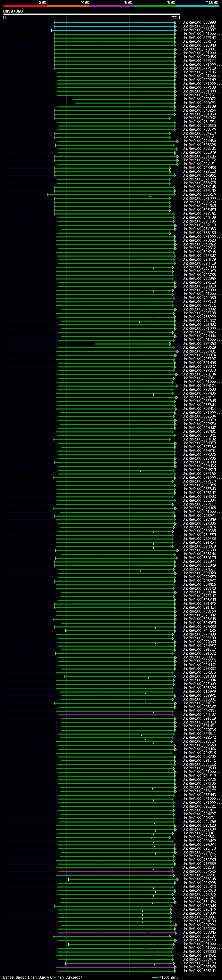222x980 pixels.
Task: Select hit label UniRef100_Q7XHS0
Action: click(199, 141)
